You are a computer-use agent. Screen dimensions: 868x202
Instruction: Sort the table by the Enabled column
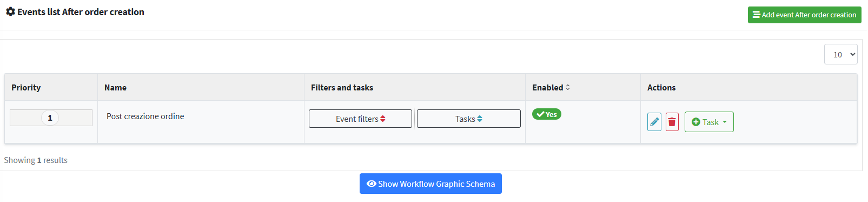(x=551, y=87)
